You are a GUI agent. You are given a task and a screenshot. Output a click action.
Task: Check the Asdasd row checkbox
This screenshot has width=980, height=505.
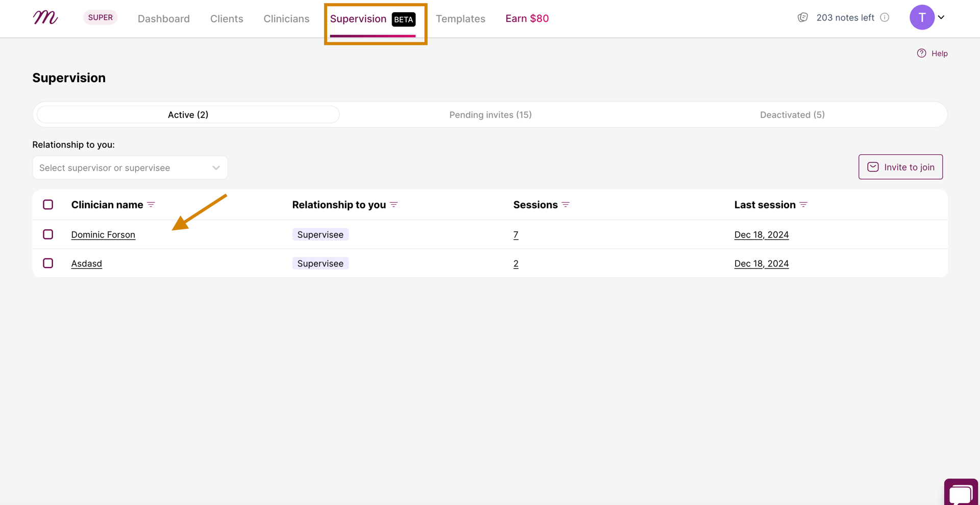click(48, 263)
